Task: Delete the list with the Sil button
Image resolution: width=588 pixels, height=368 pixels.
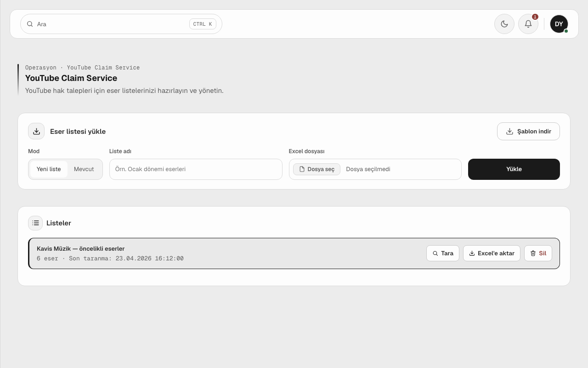Action: click(x=538, y=253)
